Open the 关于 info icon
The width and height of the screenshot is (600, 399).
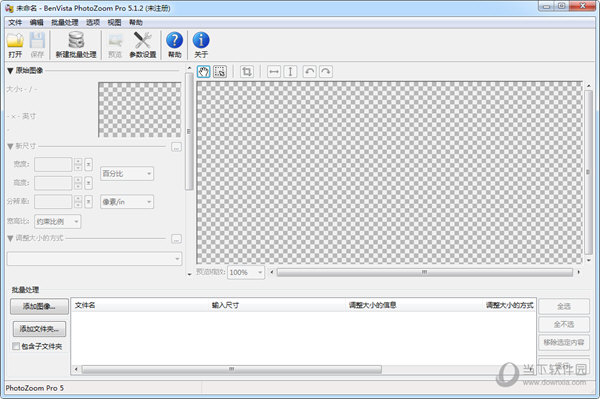tap(201, 45)
